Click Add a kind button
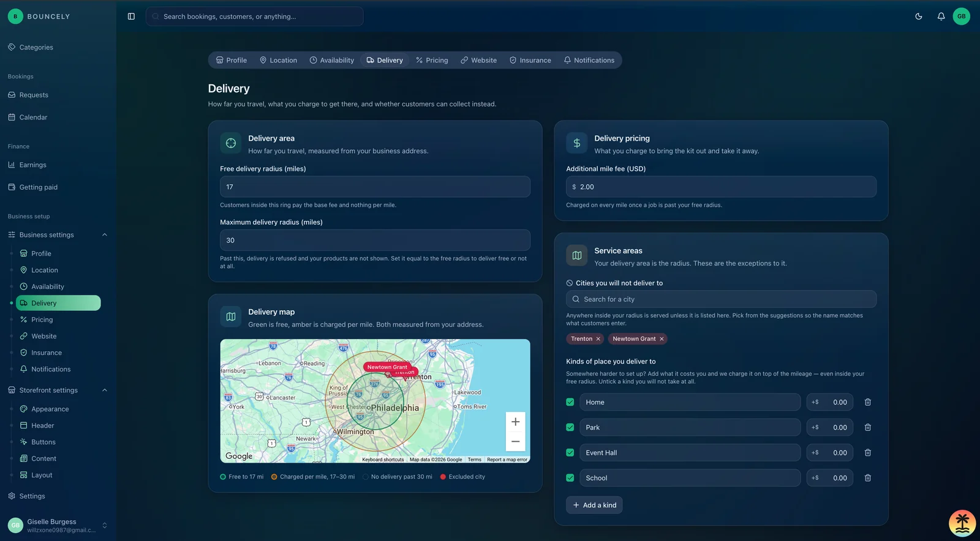 tap(594, 505)
